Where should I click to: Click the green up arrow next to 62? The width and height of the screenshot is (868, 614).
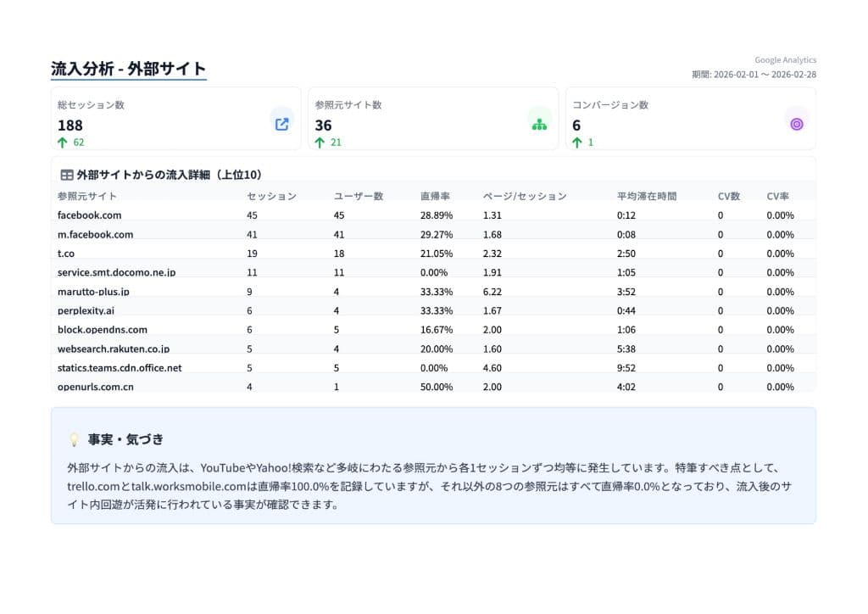pyautogui.click(x=61, y=142)
